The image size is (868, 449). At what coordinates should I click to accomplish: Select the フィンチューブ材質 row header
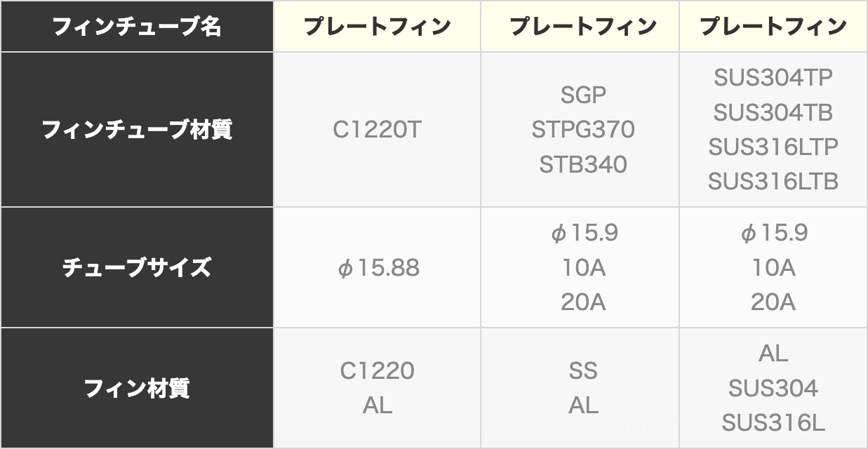pos(137,130)
